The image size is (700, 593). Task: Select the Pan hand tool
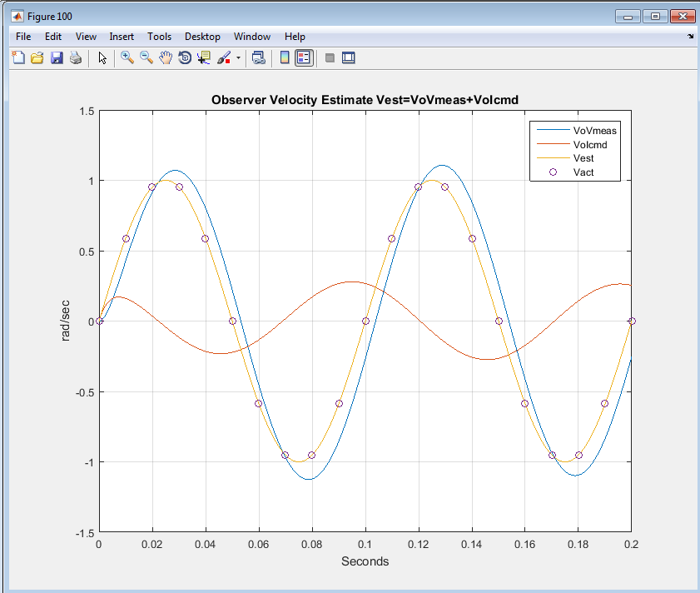[x=166, y=57]
